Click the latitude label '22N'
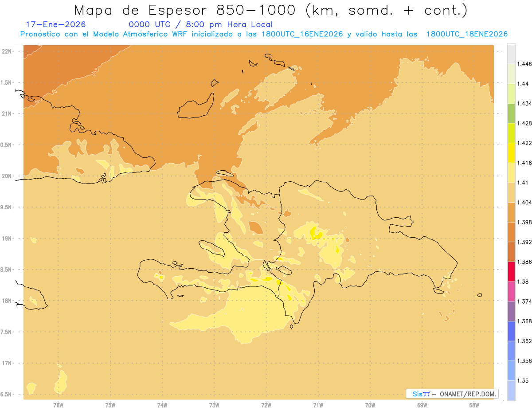This screenshot has height=411, width=532. (x=7, y=51)
